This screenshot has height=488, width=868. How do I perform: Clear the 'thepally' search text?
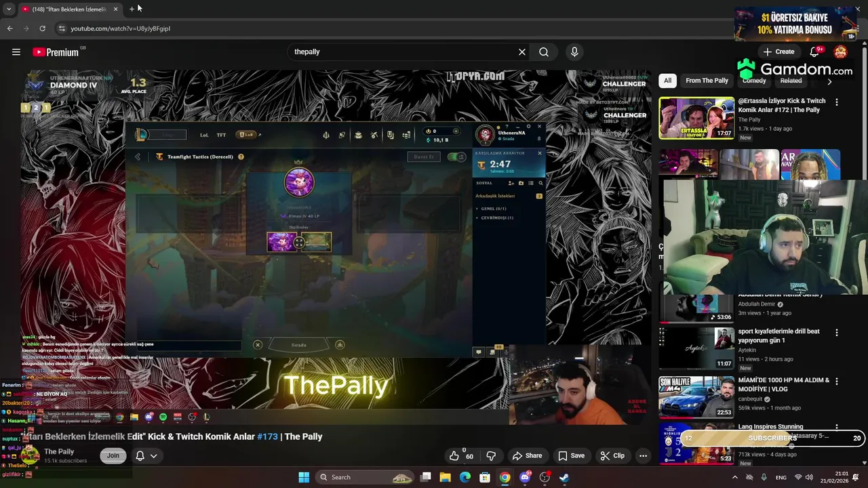pyautogui.click(x=522, y=52)
